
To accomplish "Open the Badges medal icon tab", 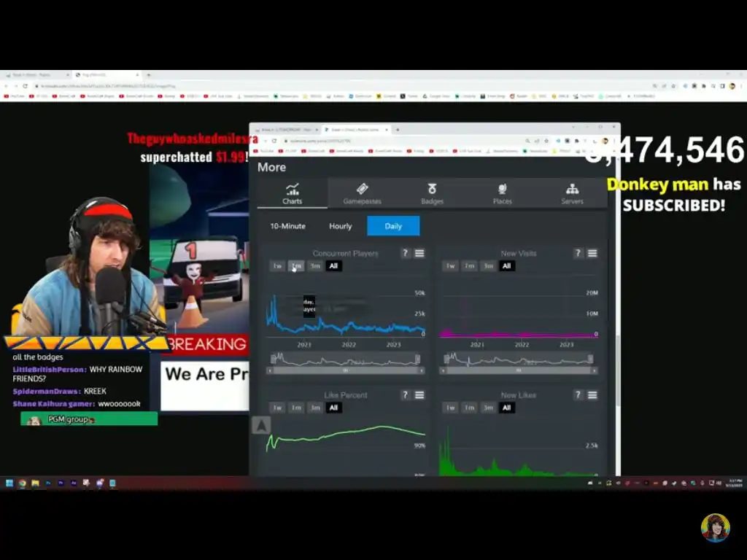I will point(432,189).
